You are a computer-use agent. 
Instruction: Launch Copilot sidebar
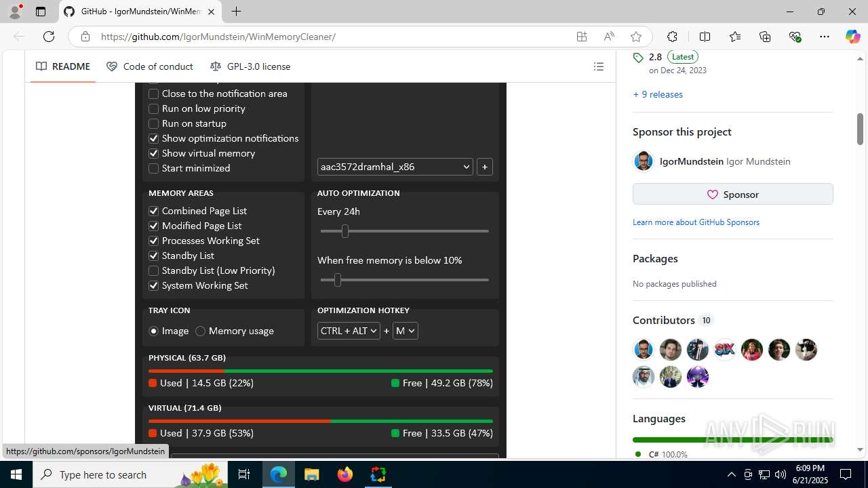pyautogui.click(x=852, y=37)
